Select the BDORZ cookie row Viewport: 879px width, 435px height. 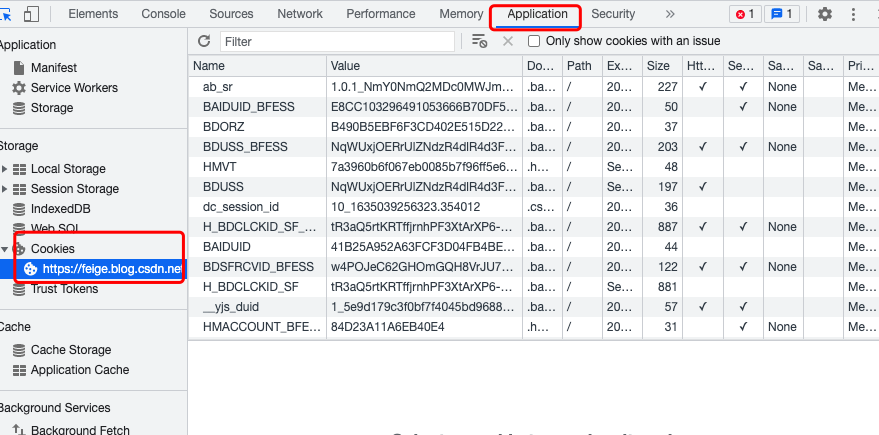point(534,127)
